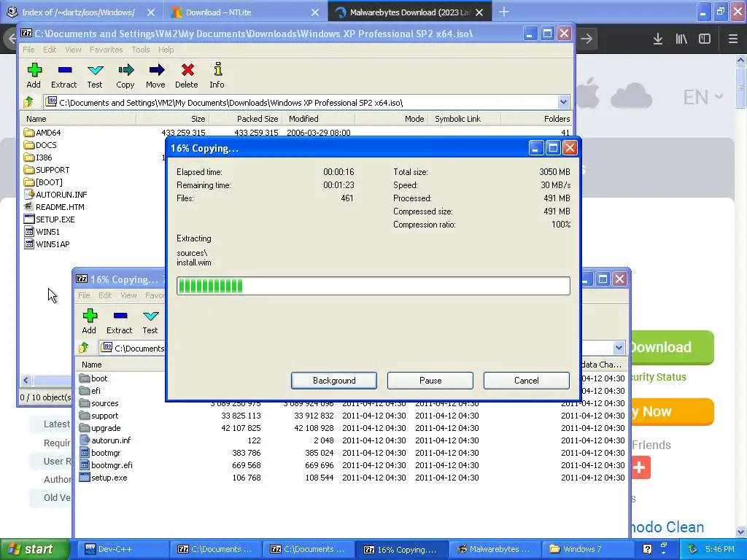Image resolution: width=747 pixels, height=560 pixels.
Task: Open address path dropdown in XP iso window
Action: 563,102
